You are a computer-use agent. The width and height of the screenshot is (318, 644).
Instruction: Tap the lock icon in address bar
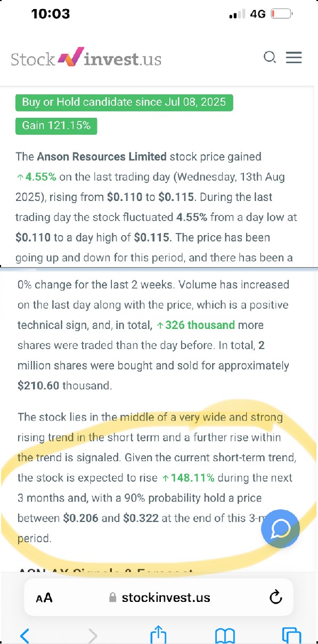112,597
